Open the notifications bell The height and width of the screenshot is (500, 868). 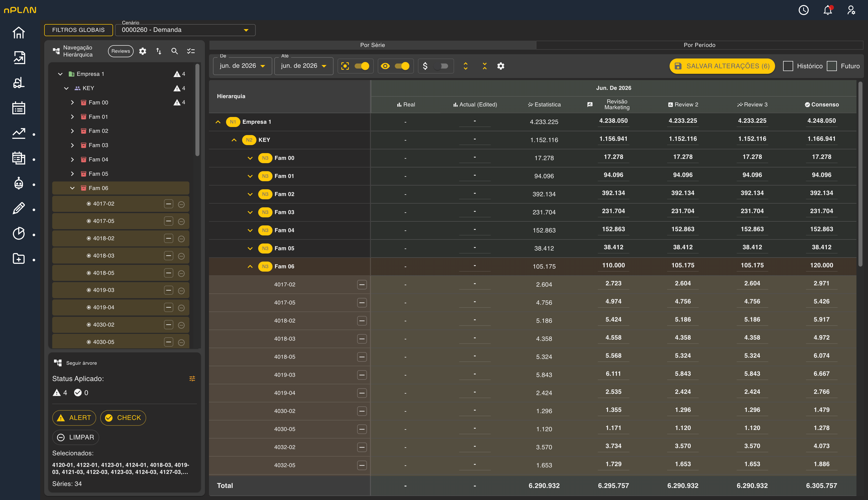[x=828, y=10]
